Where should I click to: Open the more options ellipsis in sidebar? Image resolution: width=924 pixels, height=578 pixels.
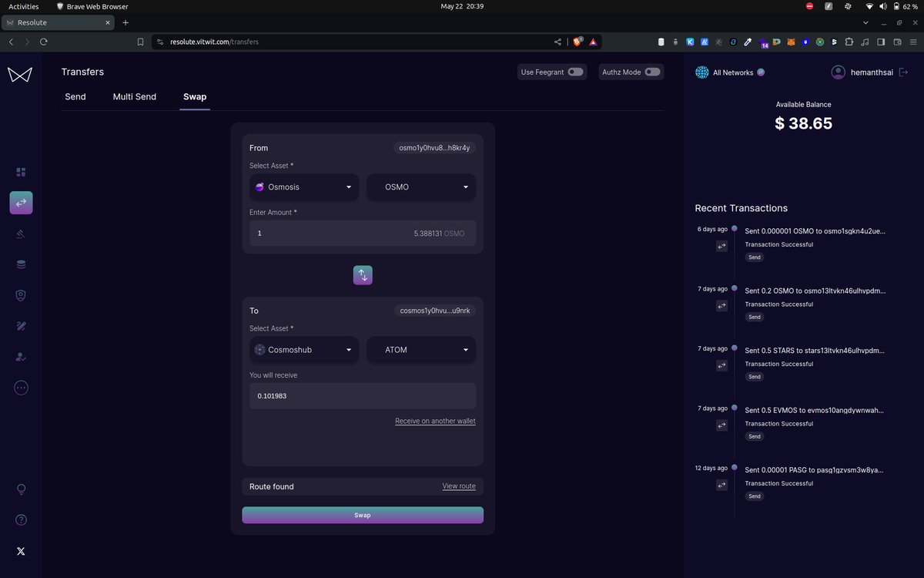pyautogui.click(x=21, y=388)
